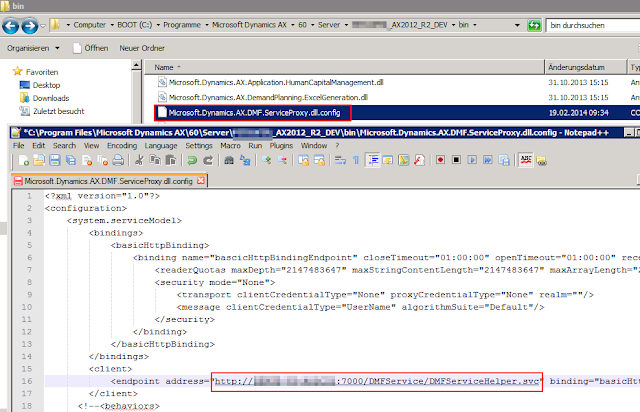Open the Edit menu in Notepad++
Screen dimensions: 640x412
(39, 146)
